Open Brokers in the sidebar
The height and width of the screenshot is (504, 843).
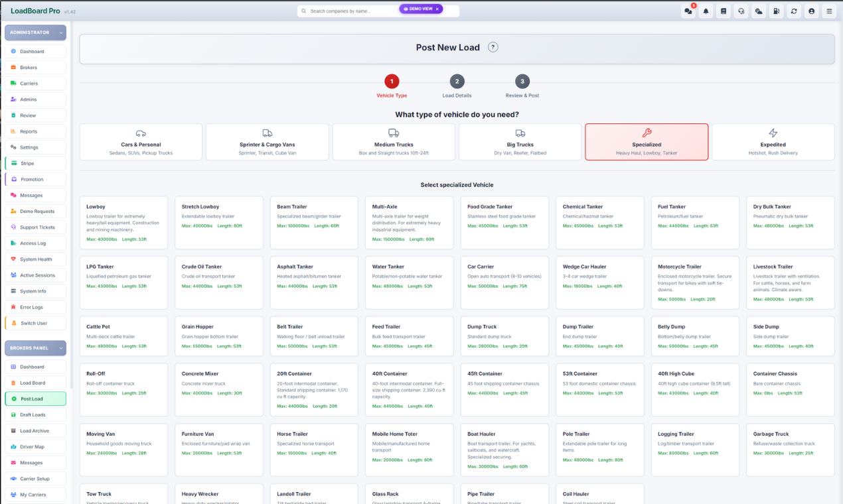coord(35,67)
